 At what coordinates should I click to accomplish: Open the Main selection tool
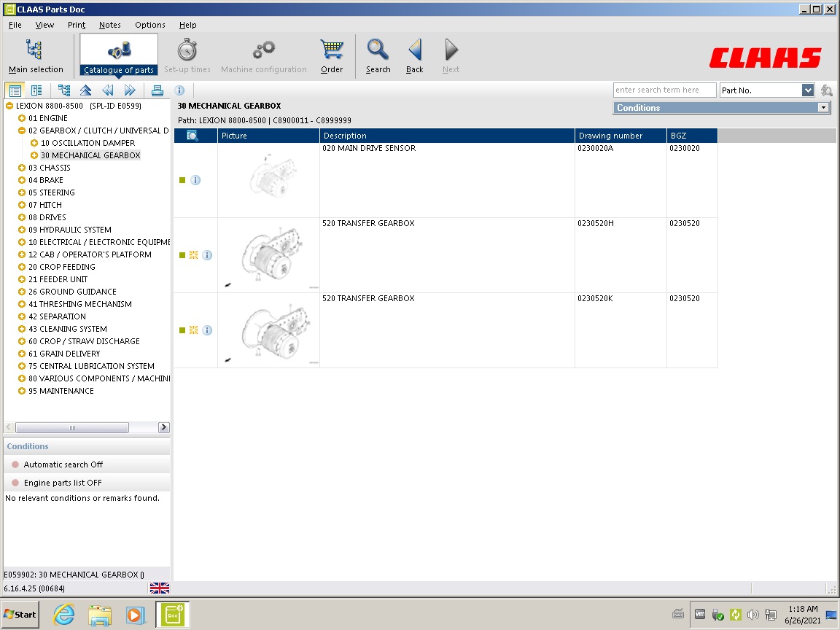click(35, 55)
